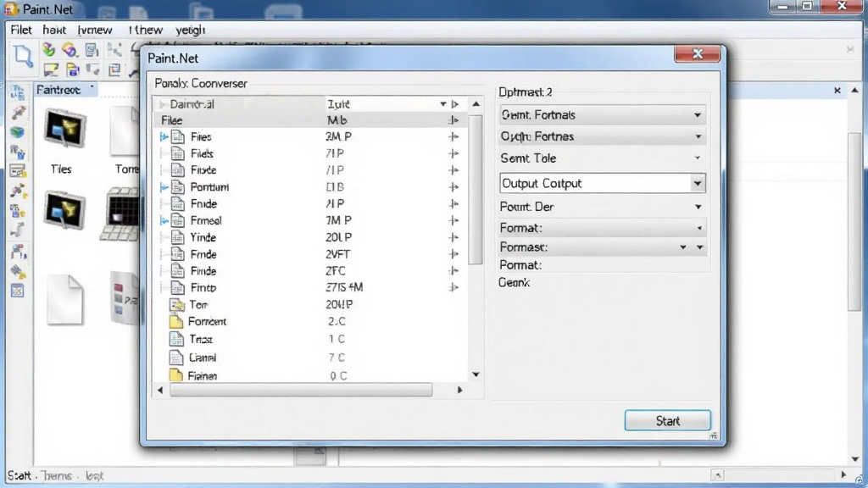The height and width of the screenshot is (488, 868).
Task: Click the blue document toolbar icon
Action: 92,50
